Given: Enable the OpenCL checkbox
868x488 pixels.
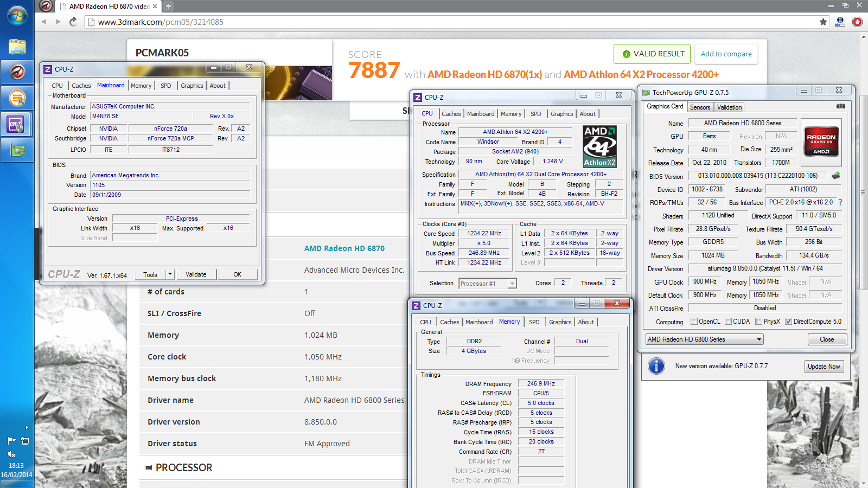Looking at the screenshot, I should coord(694,322).
